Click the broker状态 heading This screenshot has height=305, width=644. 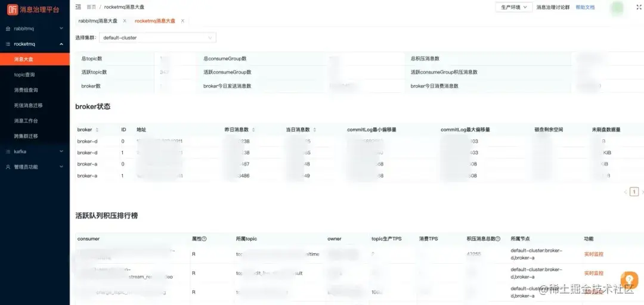coord(93,106)
